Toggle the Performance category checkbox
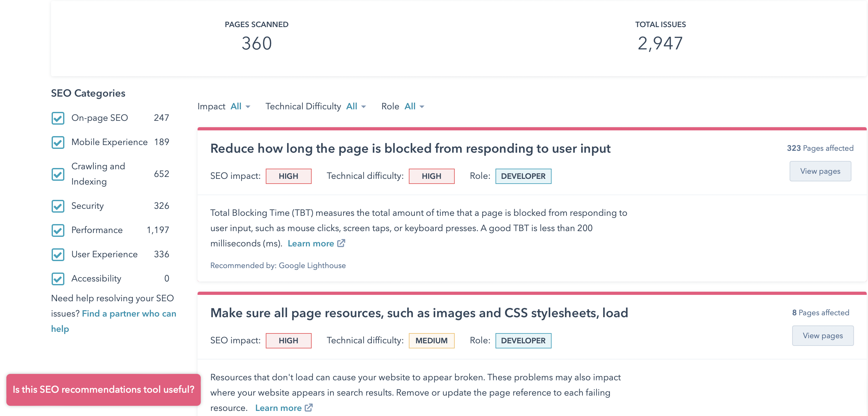The image size is (868, 416). [x=58, y=230]
